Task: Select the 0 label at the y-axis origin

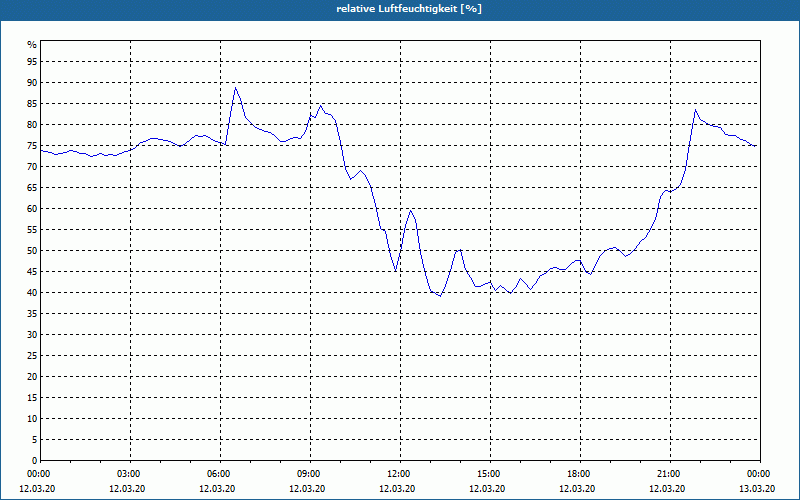Action: 34,461
